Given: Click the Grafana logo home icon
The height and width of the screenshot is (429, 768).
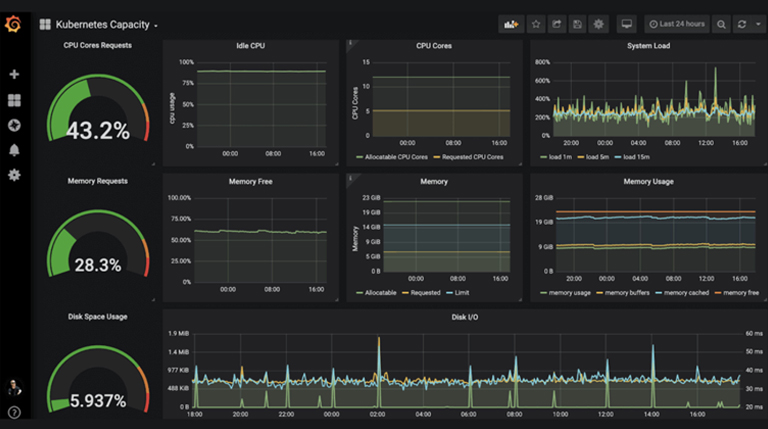Looking at the screenshot, I should pos(13,23).
